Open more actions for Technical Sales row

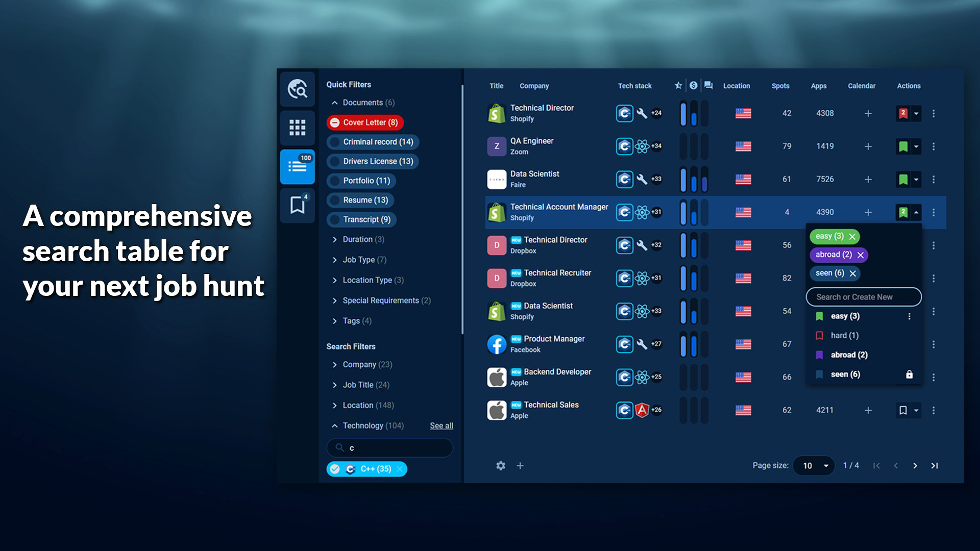click(x=934, y=410)
